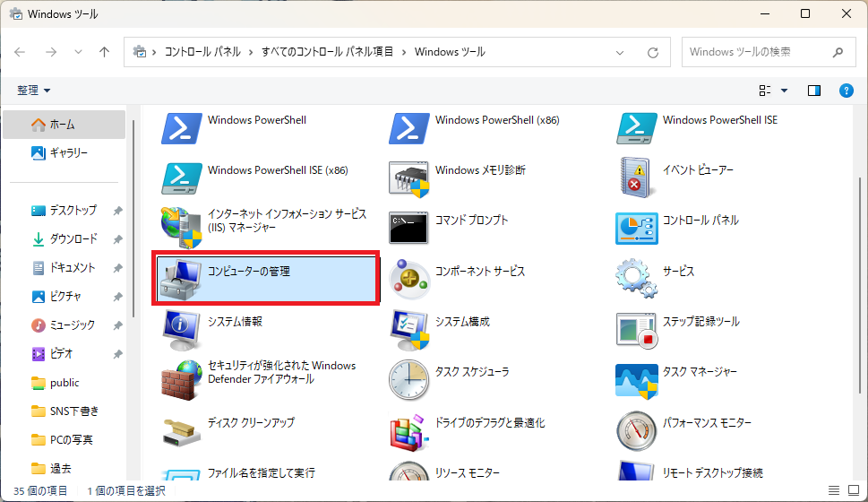Viewport: 868px width, 502px height.
Task: Open ドキュメント in navigation pane
Action: click(64, 268)
